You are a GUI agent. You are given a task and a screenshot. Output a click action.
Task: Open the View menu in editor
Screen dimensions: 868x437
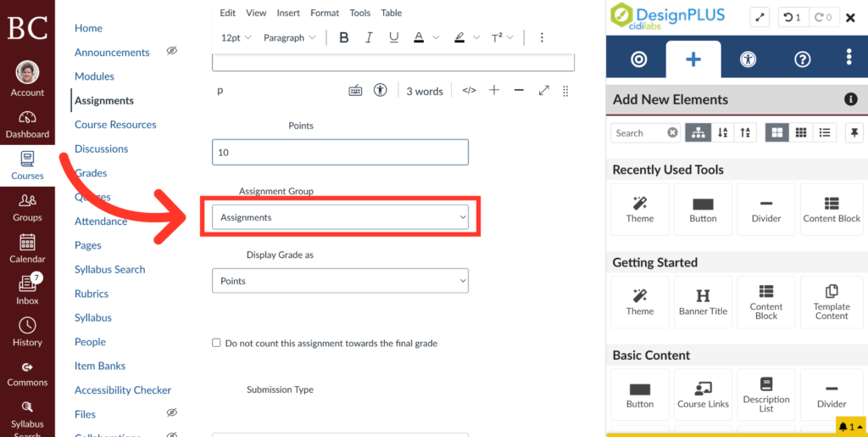click(256, 13)
